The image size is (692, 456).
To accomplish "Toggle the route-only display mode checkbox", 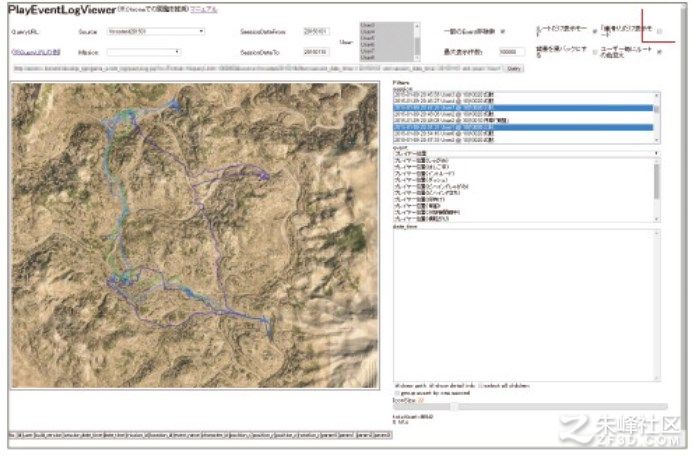I will 594,31.
